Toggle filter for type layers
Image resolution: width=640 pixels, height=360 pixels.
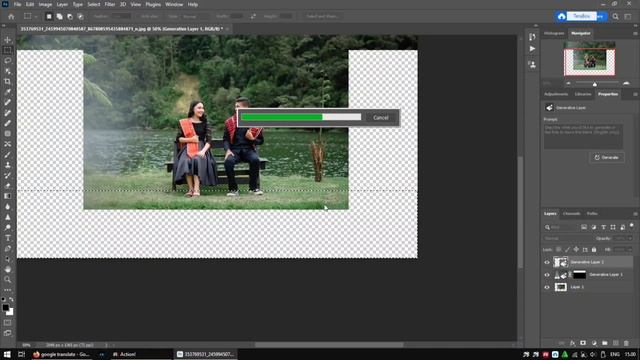point(603,227)
